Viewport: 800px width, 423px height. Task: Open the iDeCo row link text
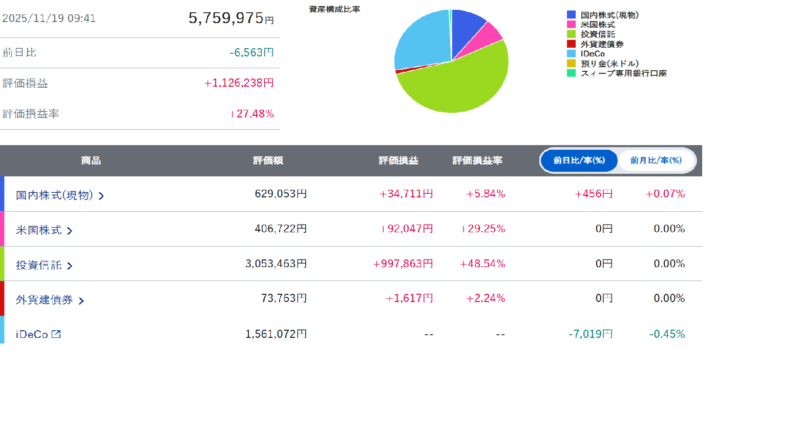[x=32, y=334]
